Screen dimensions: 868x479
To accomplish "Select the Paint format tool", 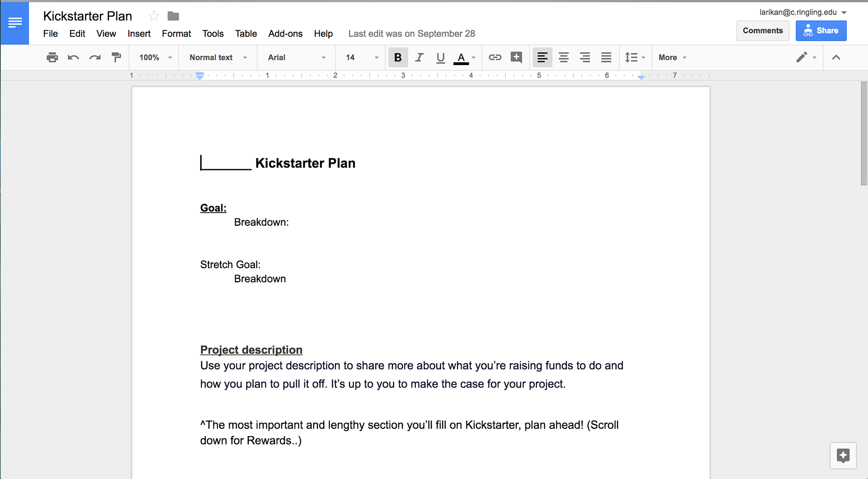I will click(116, 57).
